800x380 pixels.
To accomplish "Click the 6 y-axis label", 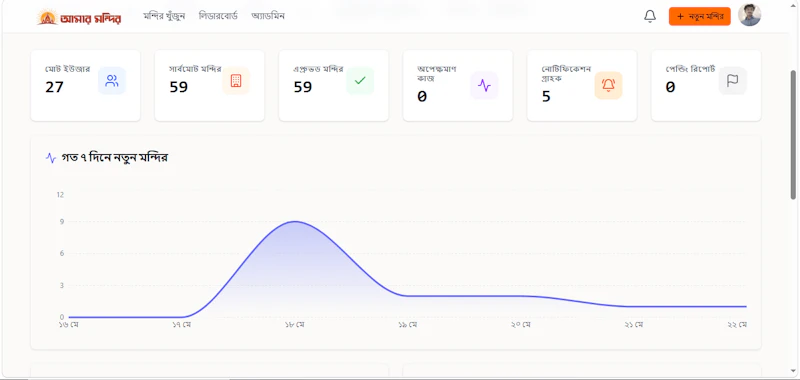I will pos(62,254).
